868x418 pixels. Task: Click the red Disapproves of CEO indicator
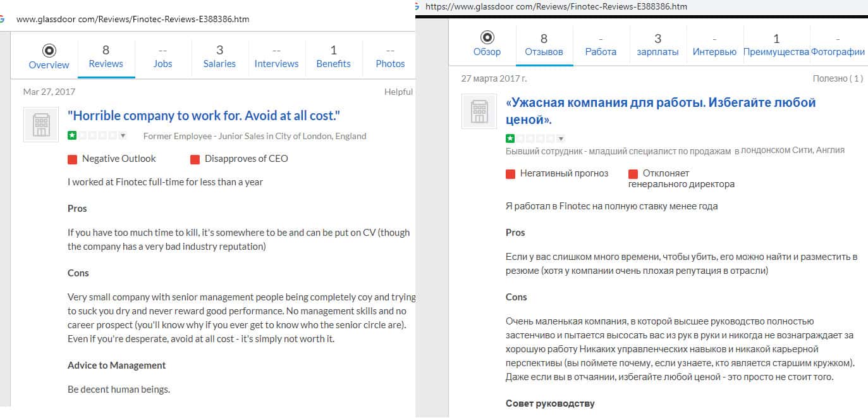[195, 159]
